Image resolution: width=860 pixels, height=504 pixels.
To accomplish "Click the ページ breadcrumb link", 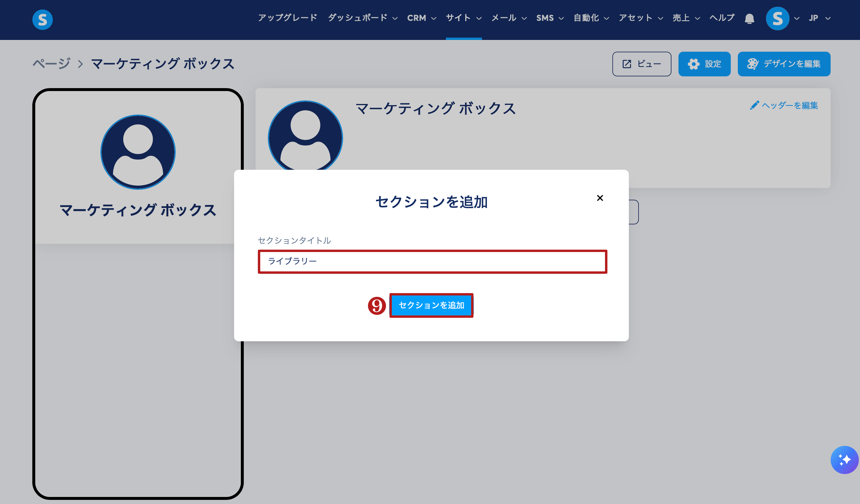I will click(x=51, y=64).
